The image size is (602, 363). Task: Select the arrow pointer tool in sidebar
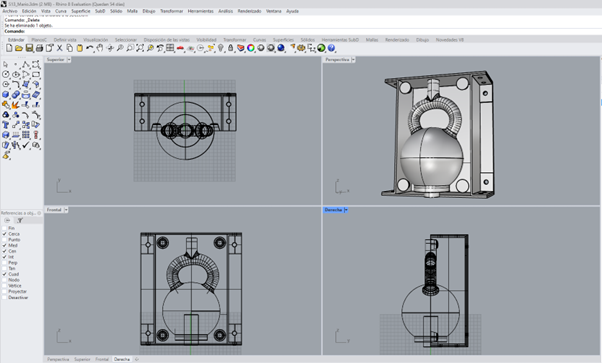[6, 64]
